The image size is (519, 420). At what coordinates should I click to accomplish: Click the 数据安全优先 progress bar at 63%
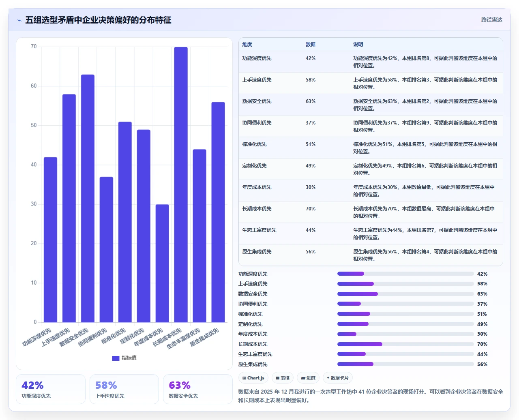click(405, 294)
